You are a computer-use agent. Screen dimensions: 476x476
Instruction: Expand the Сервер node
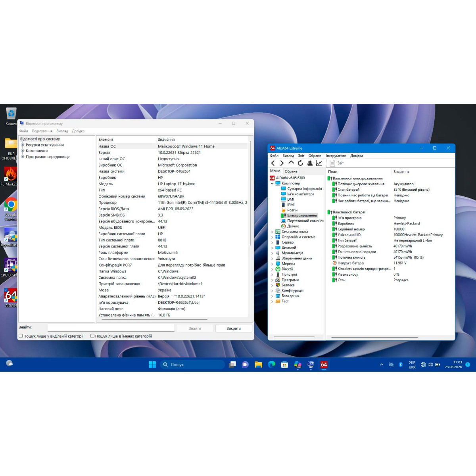(272, 242)
